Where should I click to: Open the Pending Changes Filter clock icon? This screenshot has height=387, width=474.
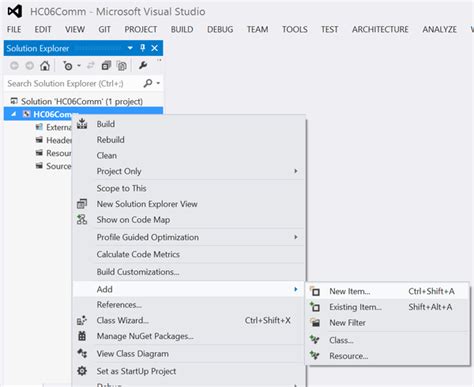[68, 66]
